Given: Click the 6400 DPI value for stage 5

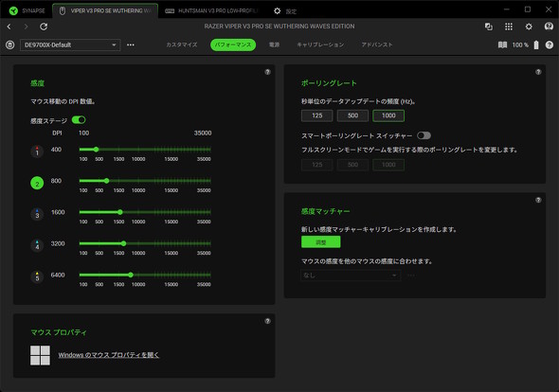Looking at the screenshot, I should coord(58,275).
